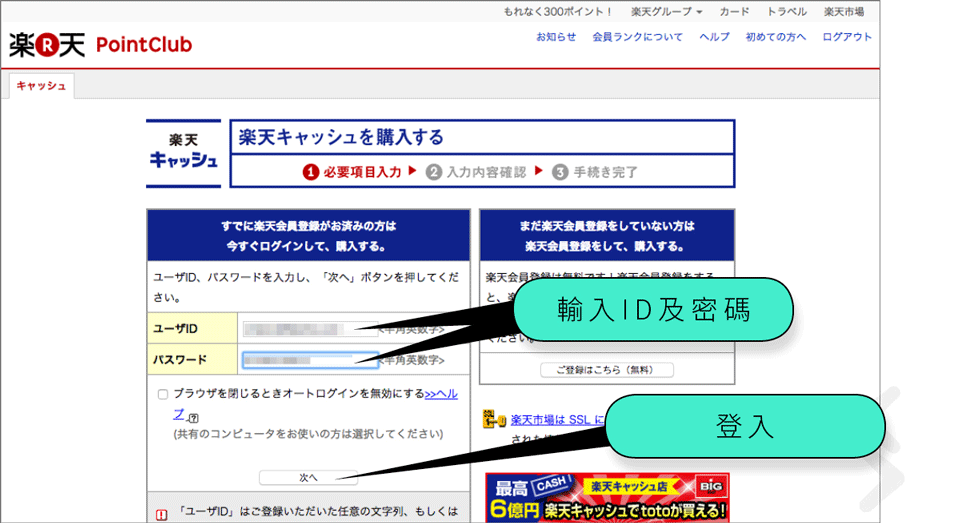Go to 楽天市場 from top bar

(844, 12)
